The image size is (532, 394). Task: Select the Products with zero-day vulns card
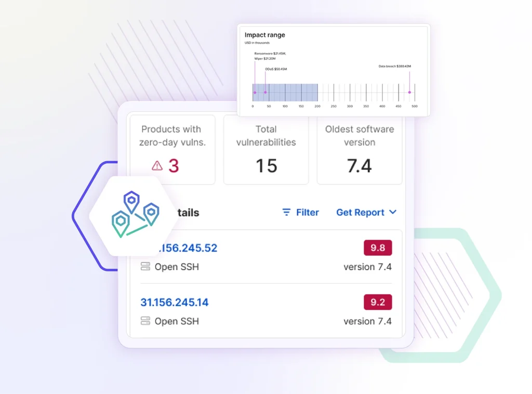click(x=171, y=150)
